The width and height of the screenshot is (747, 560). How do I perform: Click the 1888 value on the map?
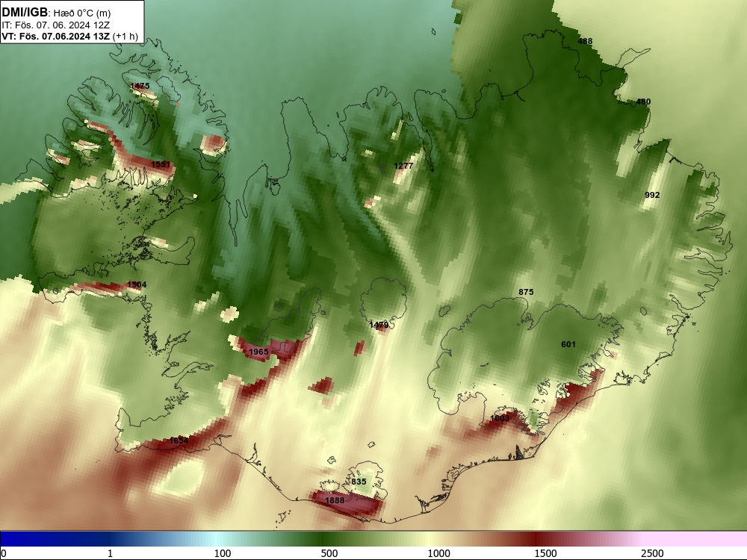pyautogui.click(x=335, y=500)
